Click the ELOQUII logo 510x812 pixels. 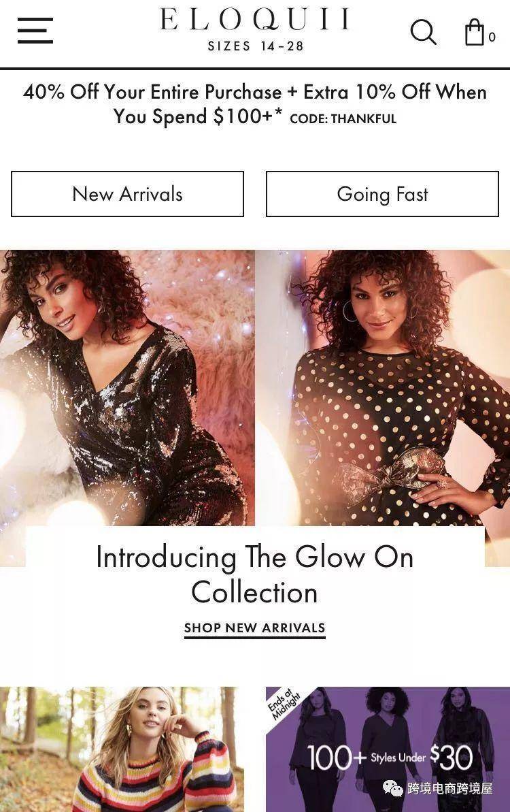coord(254,20)
